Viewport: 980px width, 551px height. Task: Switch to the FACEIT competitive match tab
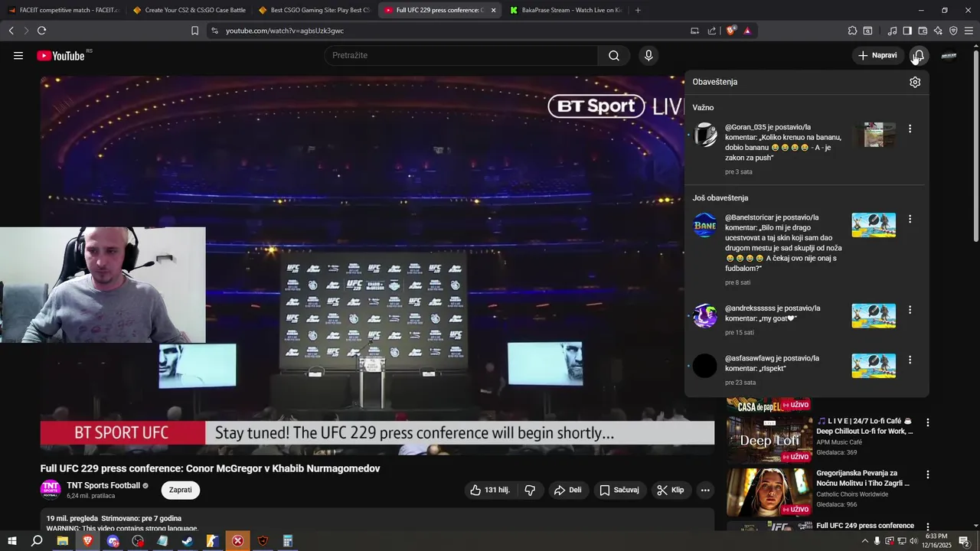coord(63,10)
